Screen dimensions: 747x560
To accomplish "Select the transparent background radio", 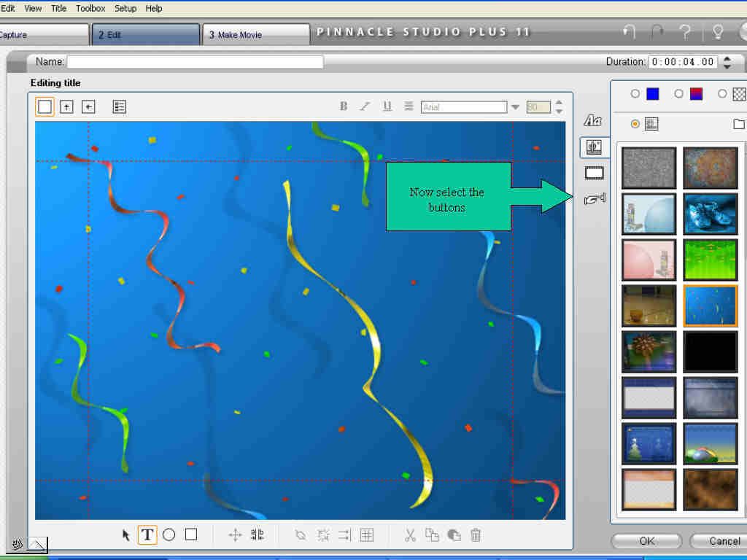I will point(722,94).
